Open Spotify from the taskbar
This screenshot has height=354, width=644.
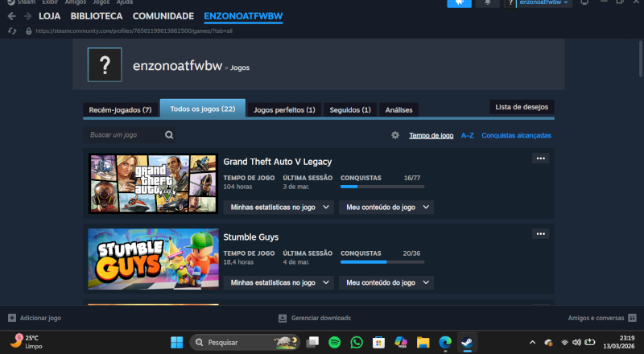point(335,342)
